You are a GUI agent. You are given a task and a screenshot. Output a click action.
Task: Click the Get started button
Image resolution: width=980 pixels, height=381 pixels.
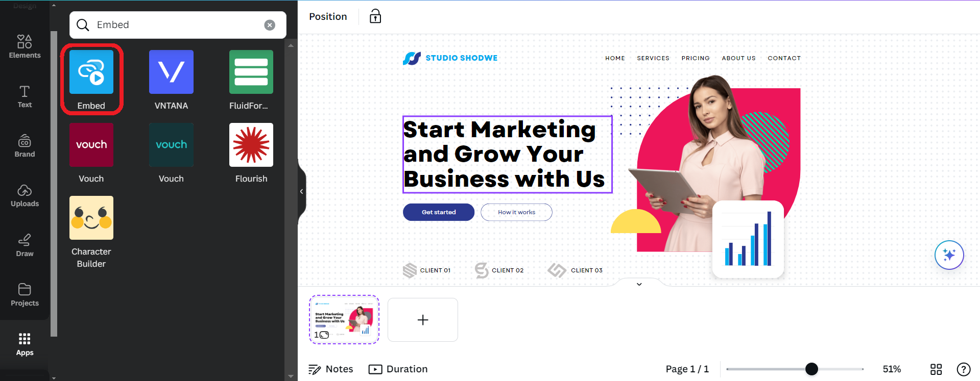tap(438, 212)
